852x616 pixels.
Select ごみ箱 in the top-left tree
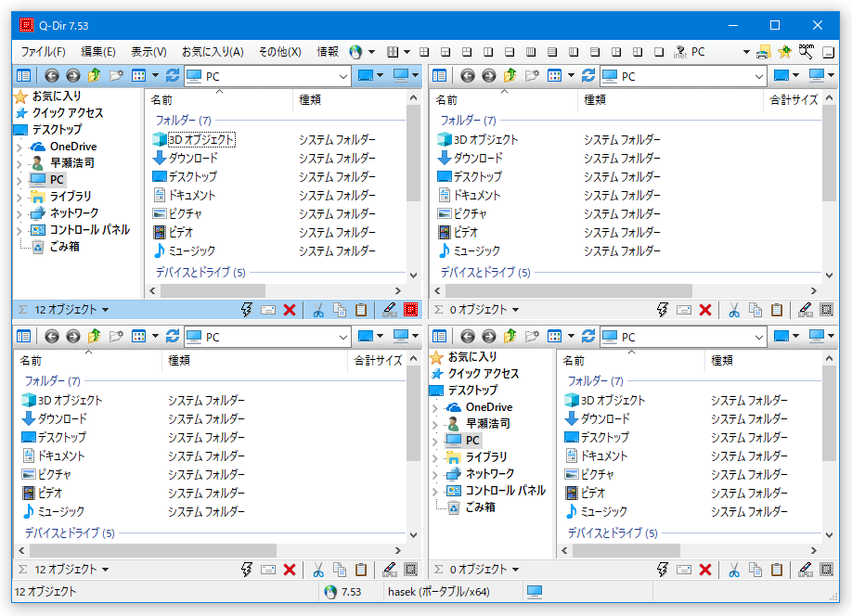tap(65, 247)
